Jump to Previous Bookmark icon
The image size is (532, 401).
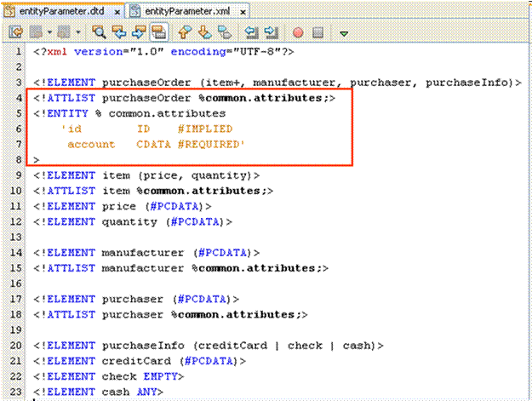coord(185,32)
